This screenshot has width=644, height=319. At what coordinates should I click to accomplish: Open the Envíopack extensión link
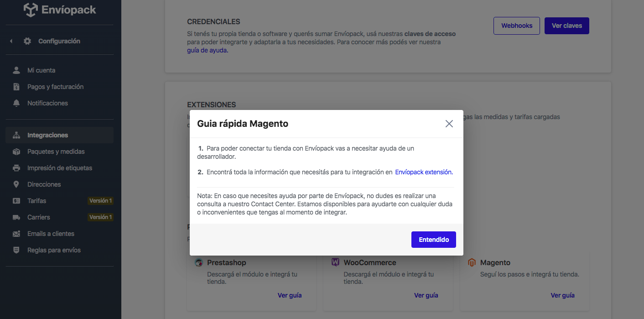[x=424, y=172]
